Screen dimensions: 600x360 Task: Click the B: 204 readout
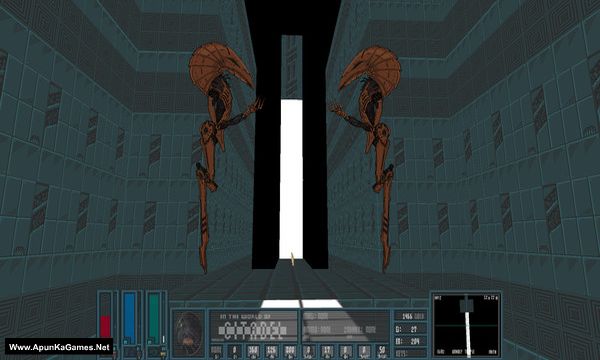click(x=410, y=341)
